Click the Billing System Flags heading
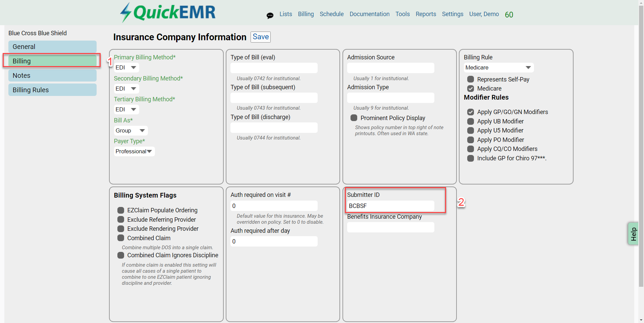Image resolution: width=644 pixels, height=323 pixels. tap(145, 195)
